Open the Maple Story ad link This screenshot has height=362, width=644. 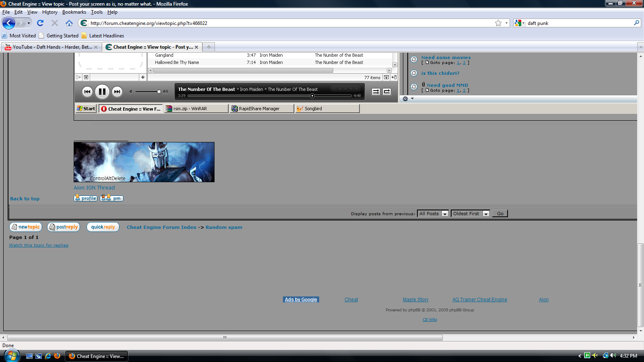pos(415,300)
